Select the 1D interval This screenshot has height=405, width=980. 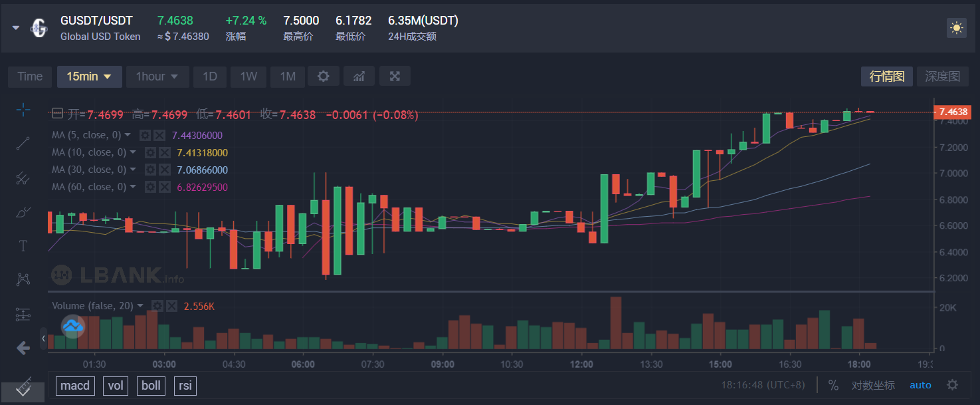point(210,76)
